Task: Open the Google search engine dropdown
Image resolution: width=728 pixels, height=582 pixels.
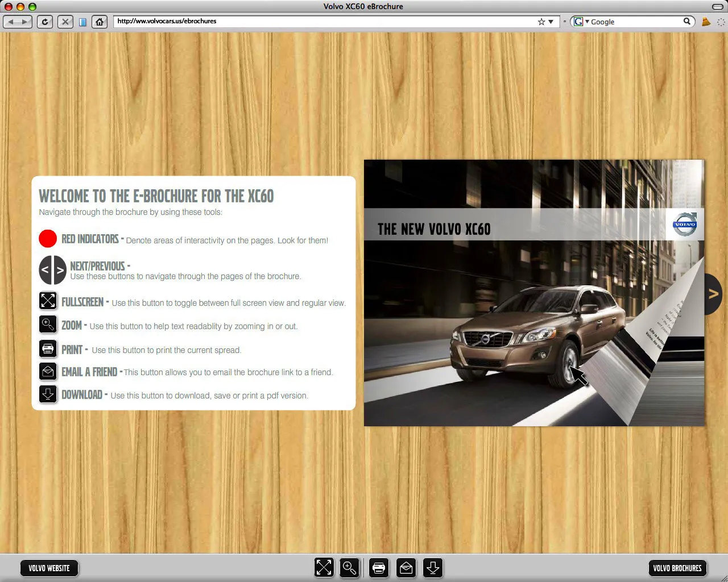Action: click(x=586, y=22)
